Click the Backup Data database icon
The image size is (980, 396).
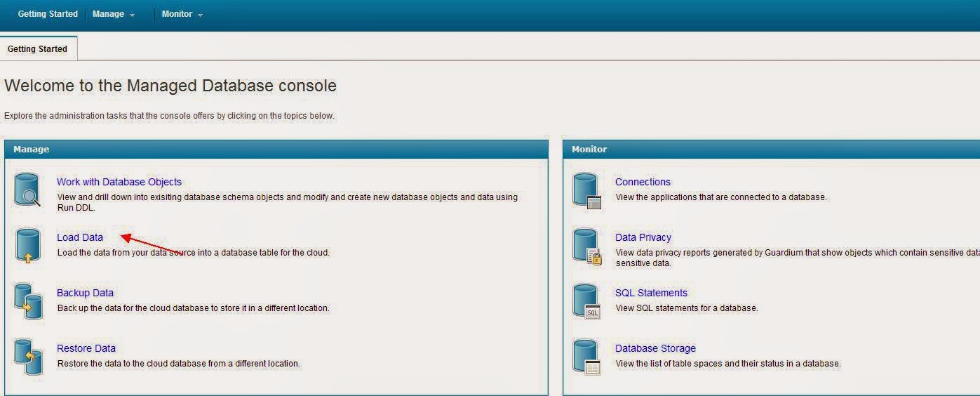pyautogui.click(x=28, y=301)
